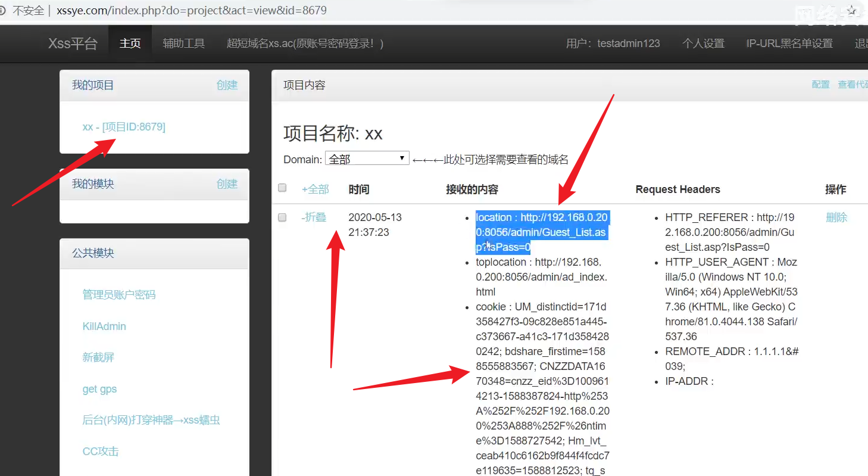Tick the select-all checkbox in table header
Screen dimensions: 868x476
[282, 188]
